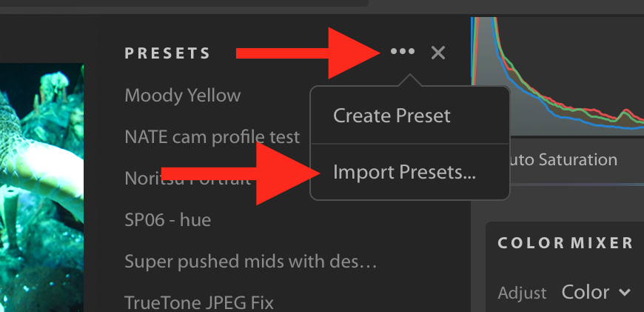
Task: Pick the SP06 - hue preset
Action: pos(168,220)
